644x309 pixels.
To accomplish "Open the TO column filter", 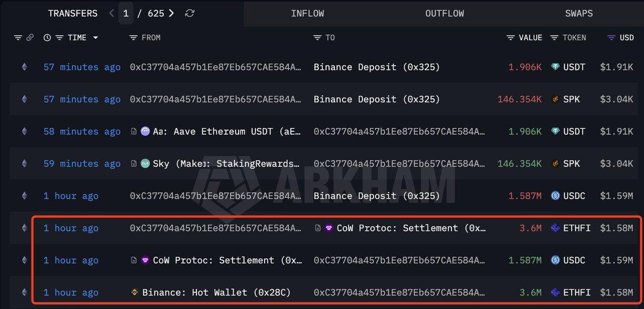I will click(318, 38).
